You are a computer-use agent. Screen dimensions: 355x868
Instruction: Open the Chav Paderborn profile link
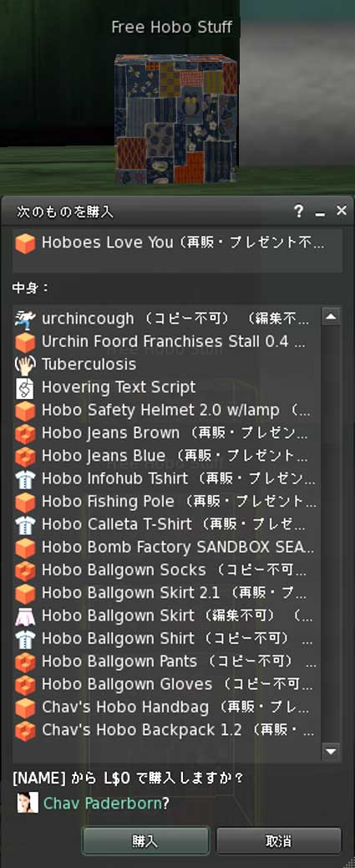(102, 804)
